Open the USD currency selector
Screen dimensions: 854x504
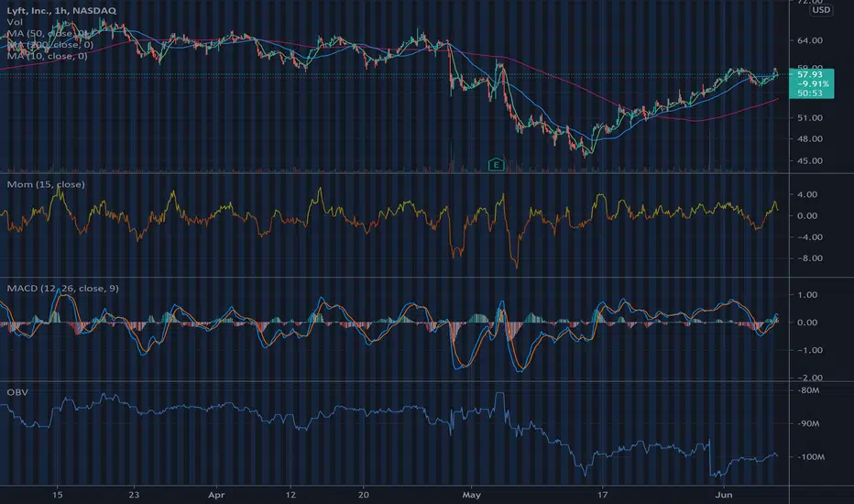821,10
